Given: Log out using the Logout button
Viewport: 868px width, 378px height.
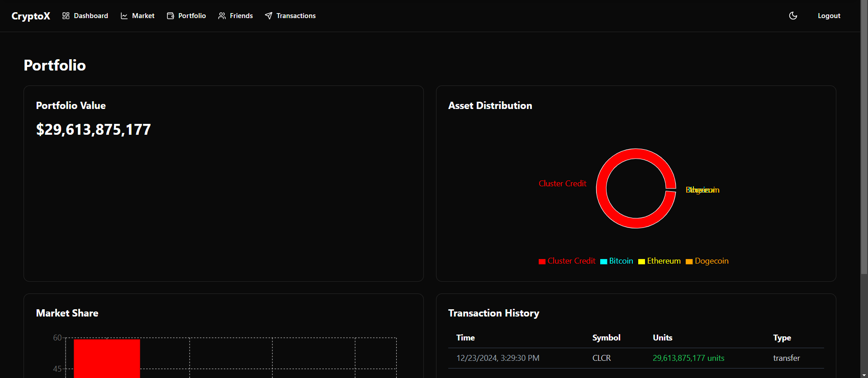Looking at the screenshot, I should pyautogui.click(x=829, y=16).
